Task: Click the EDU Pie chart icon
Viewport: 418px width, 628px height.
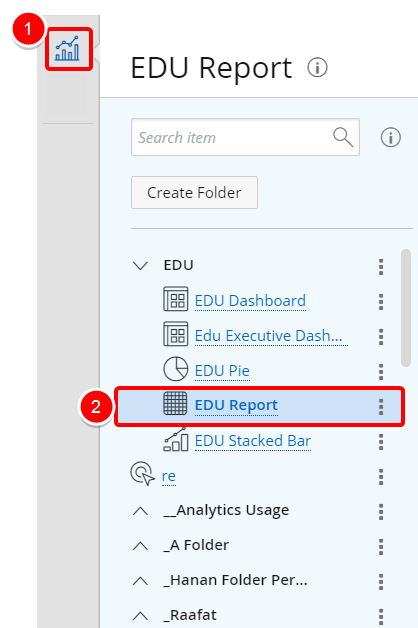Action: pos(176,368)
